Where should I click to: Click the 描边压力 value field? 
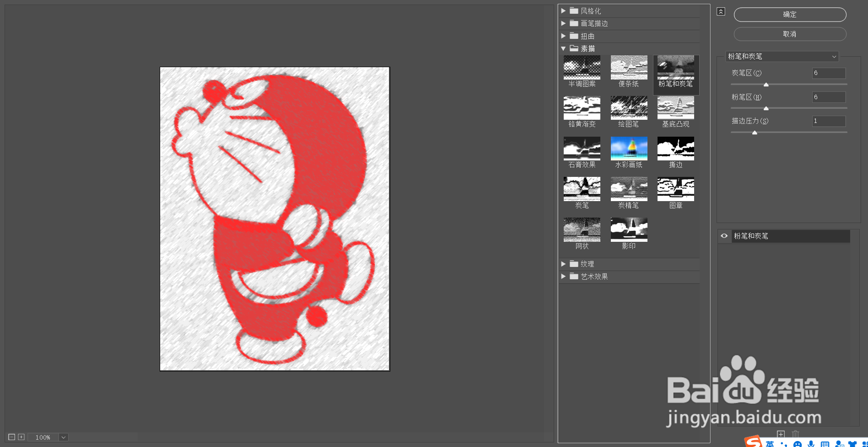(x=829, y=121)
